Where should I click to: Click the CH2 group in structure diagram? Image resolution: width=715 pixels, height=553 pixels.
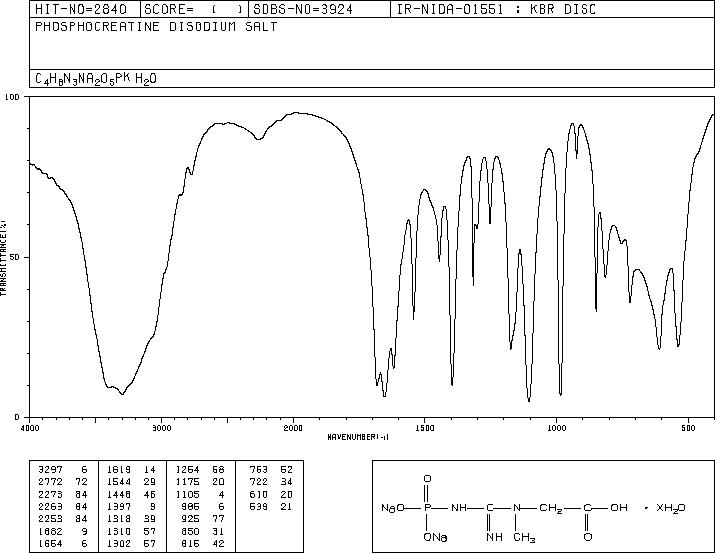[x=551, y=508]
